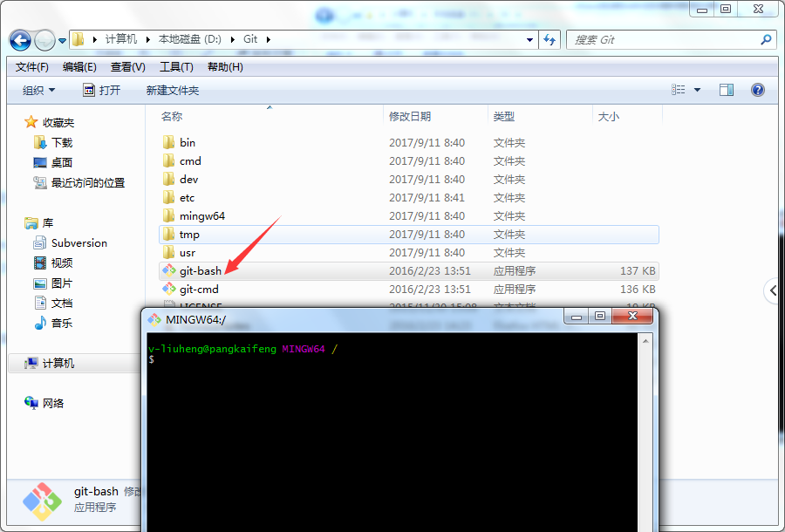Click inside the MINGW64 terminal area

coord(392,433)
